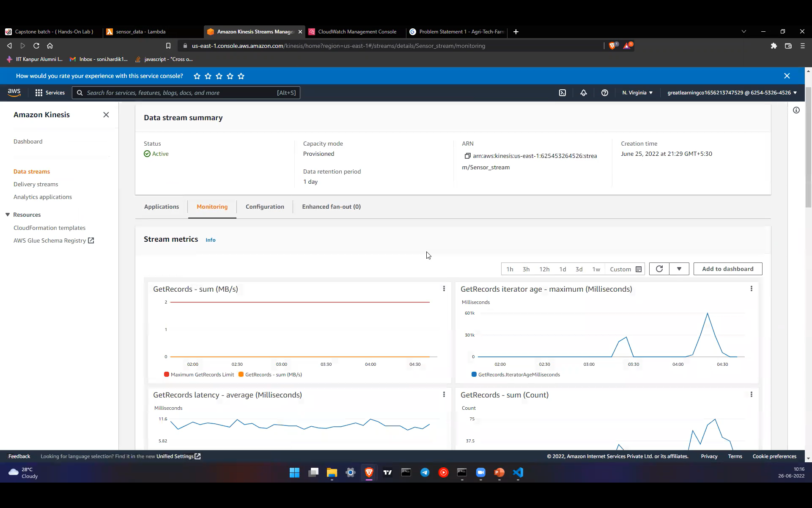The width and height of the screenshot is (812, 508).
Task: Refresh stream metrics graphs
Action: click(659, 269)
